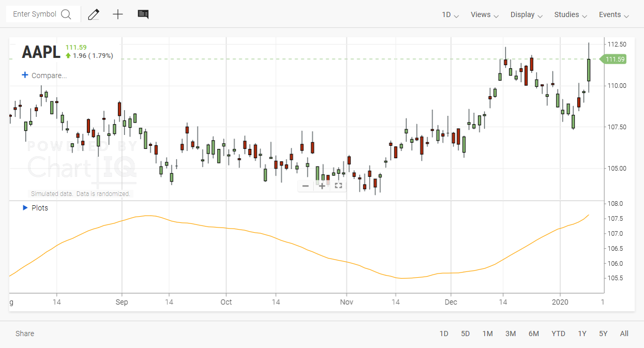Click the 108.0 study axis label

pos(615,204)
